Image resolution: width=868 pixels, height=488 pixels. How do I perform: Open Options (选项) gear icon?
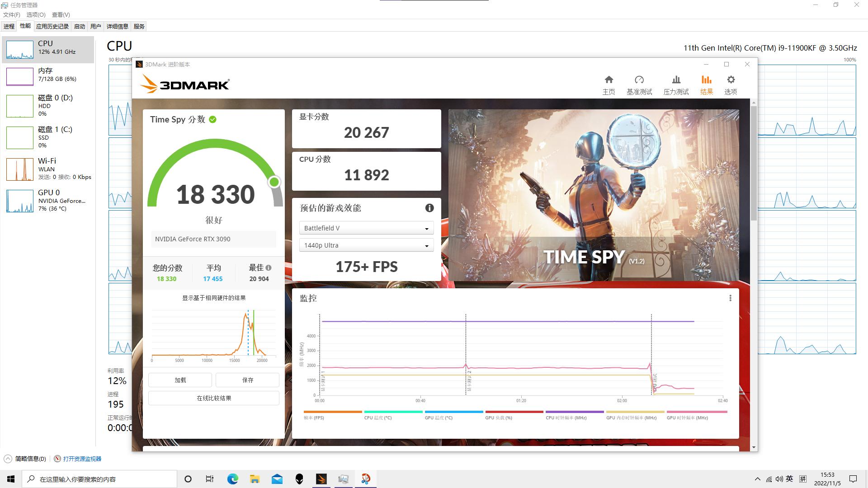click(x=731, y=84)
